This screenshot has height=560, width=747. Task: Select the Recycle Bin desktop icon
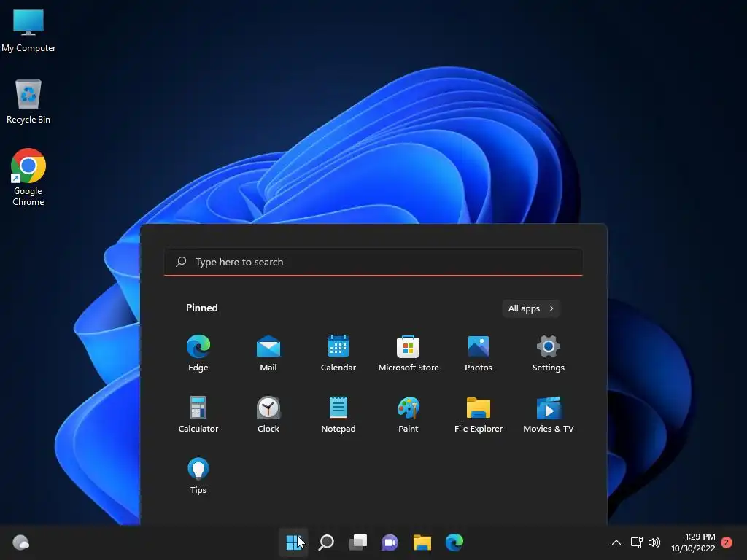[28, 101]
